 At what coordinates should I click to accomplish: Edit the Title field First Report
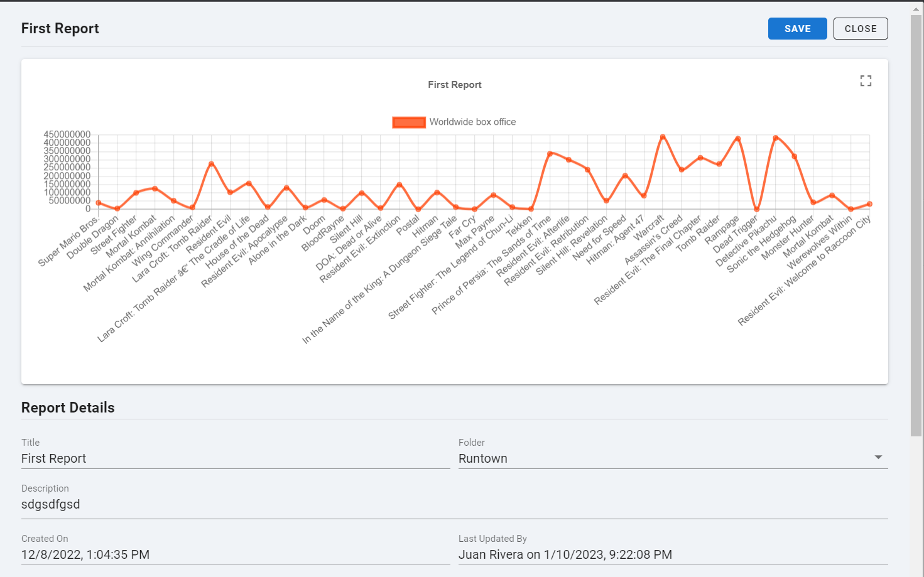tap(236, 458)
